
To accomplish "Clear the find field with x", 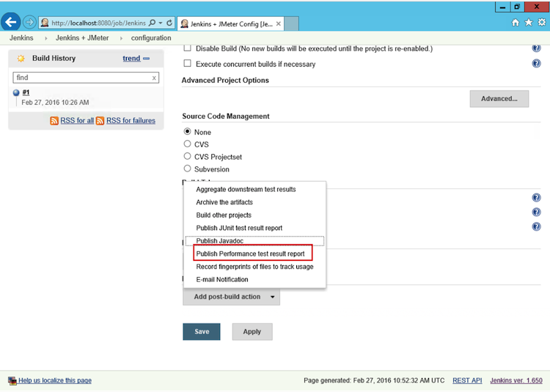I will 154,78.
